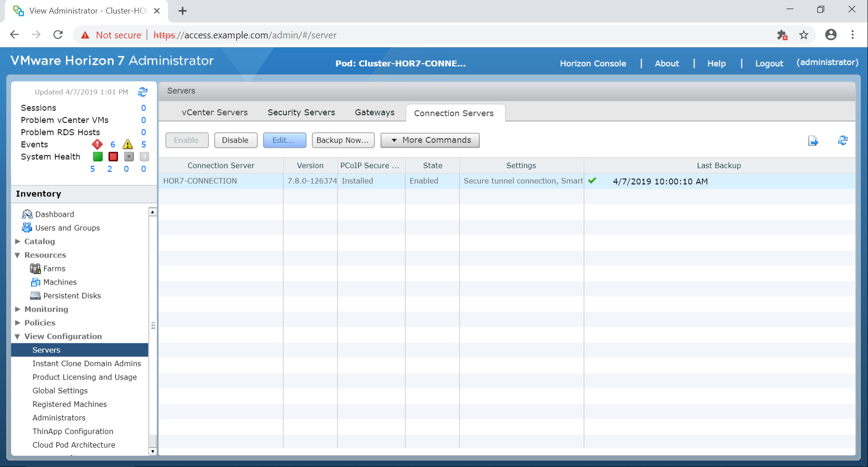Open the Horizon Console link
Viewport: 868px width, 467px height.
593,64
